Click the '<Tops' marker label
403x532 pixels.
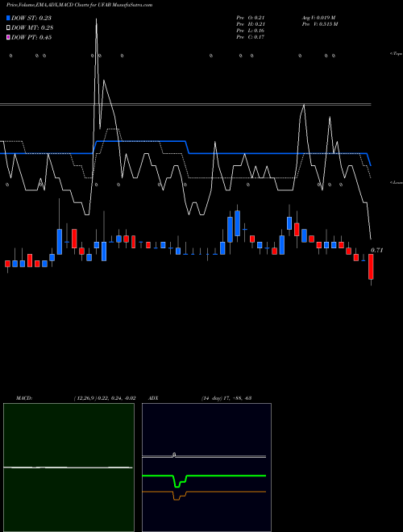pyautogui.click(x=397, y=54)
